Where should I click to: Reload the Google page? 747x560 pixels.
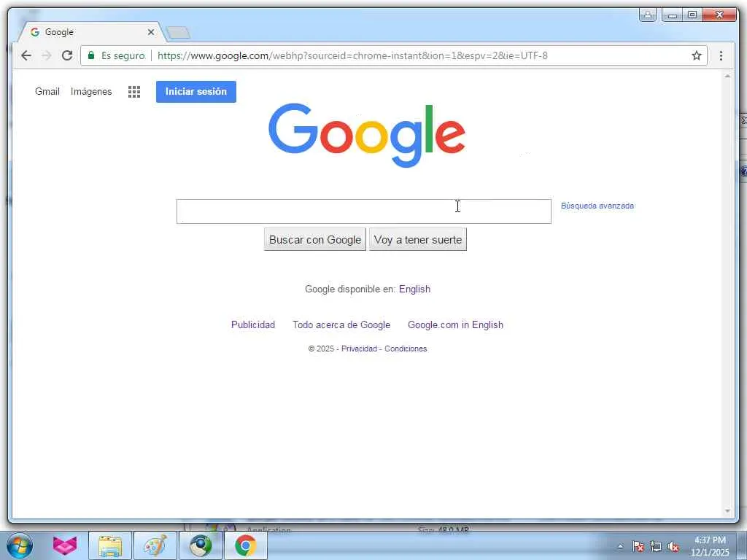click(67, 55)
